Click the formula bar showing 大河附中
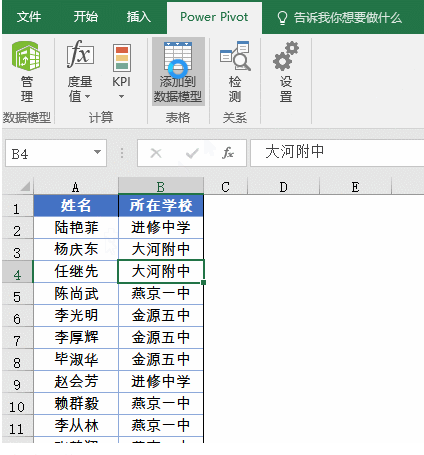424x455 pixels. [337, 153]
